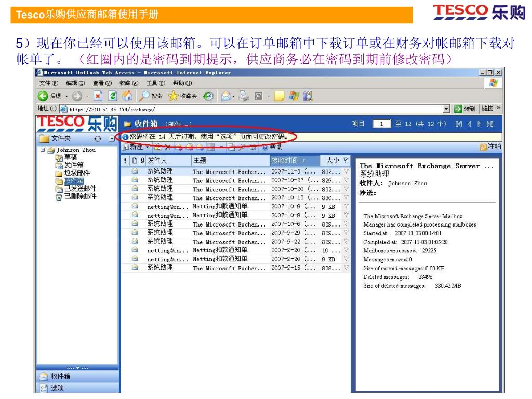Click the flag icon of the 2007-10-27 message
This screenshot has height=399, width=532.
pos(346,180)
